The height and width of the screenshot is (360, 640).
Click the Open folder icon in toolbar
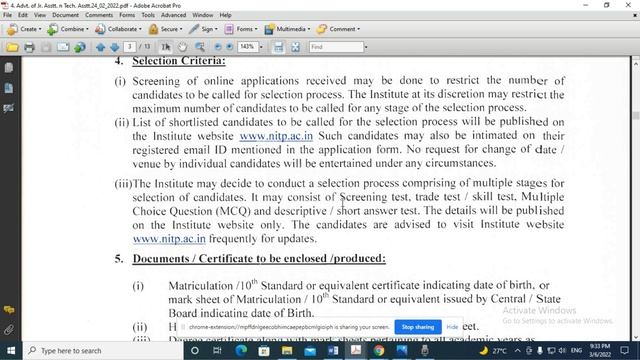tap(12, 47)
